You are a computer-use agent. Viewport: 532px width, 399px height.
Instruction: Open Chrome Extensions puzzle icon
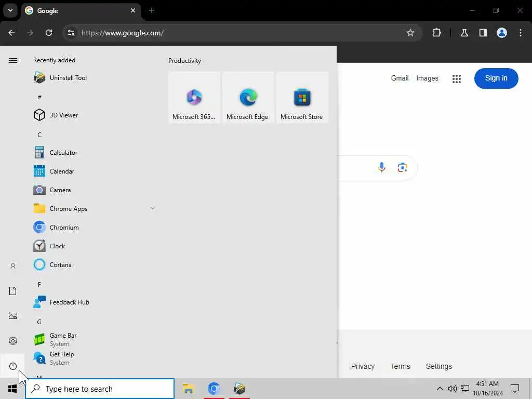click(436, 33)
